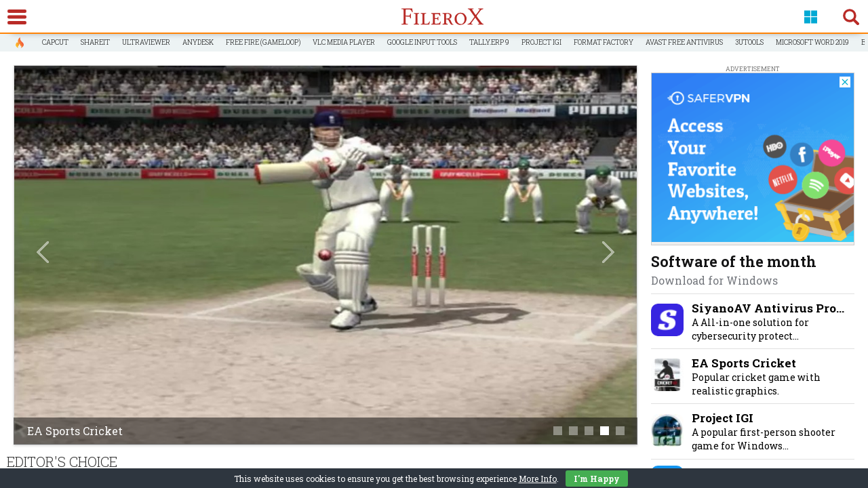The width and height of the screenshot is (868, 488).
Task: Click the SiyanoAV Antivirus app icon
Action: 667,320
